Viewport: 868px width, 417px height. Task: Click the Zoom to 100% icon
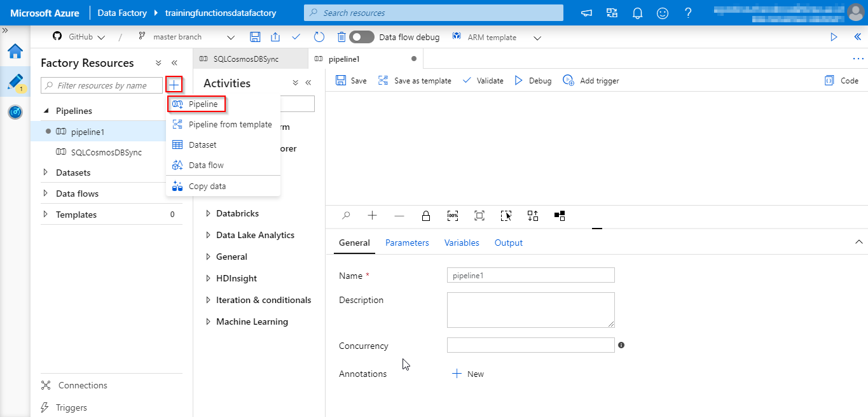(x=453, y=215)
